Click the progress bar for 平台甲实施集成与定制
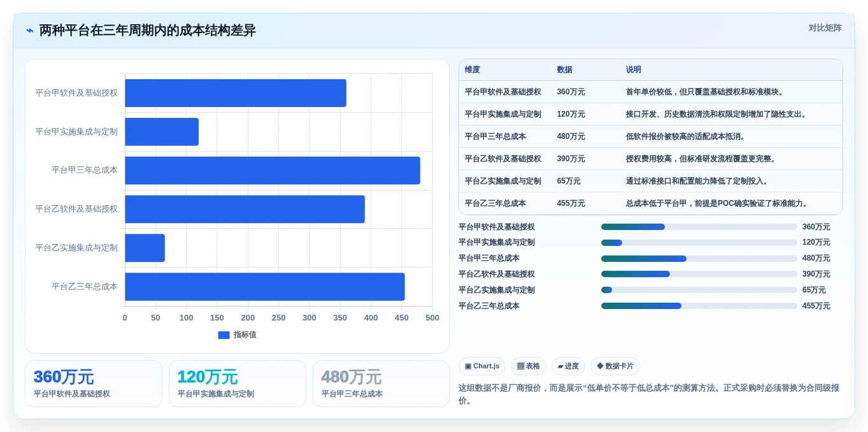 point(699,243)
